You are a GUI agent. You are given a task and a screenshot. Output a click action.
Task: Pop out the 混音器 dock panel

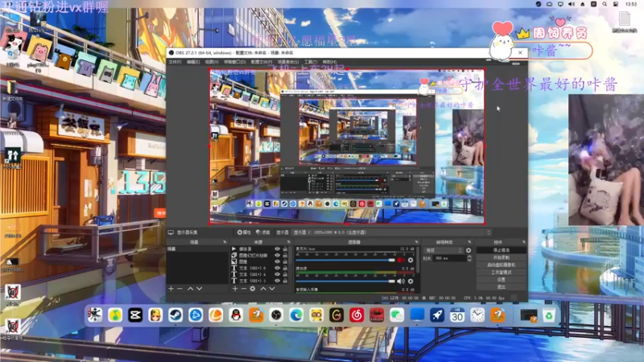[x=416, y=242]
